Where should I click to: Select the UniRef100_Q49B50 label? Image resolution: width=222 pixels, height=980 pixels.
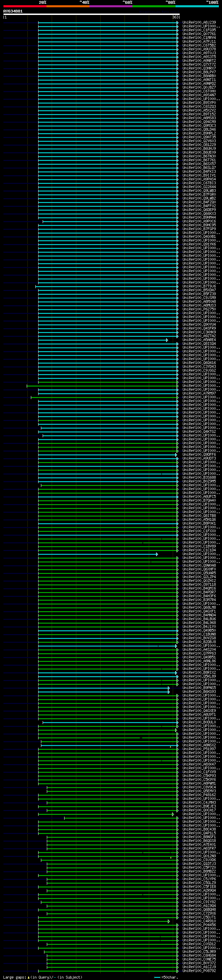199,630
